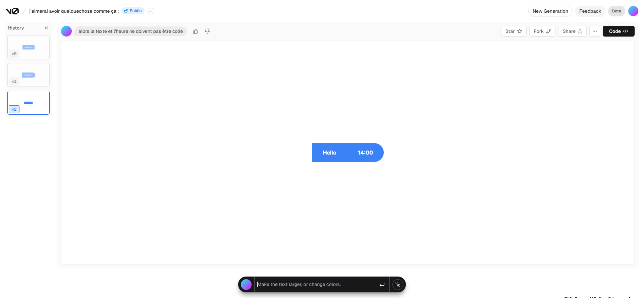This screenshot has height=298, width=644.
Task: Click the v0 logo icon
Action: pyautogui.click(x=12, y=11)
